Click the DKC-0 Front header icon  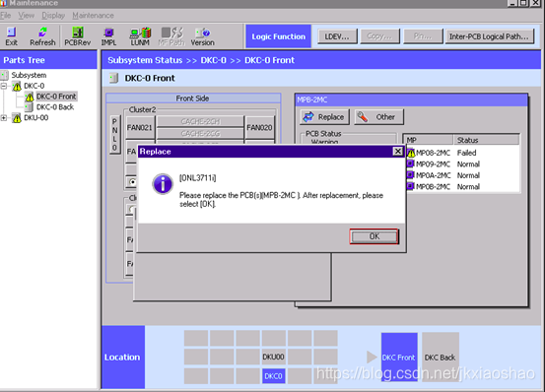tap(113, 78)
